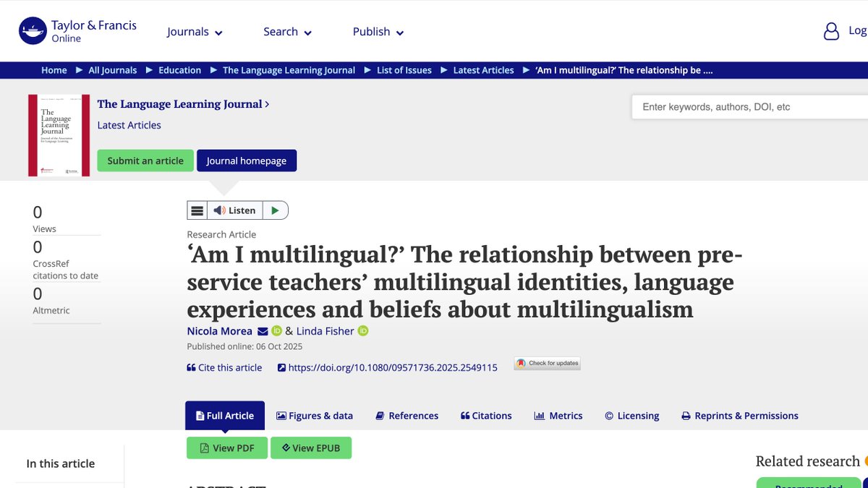This screenshot has height=488, width=868.
Task: Open The Language Learning Journal breadcrumb
Action: (x=289, y=70)
